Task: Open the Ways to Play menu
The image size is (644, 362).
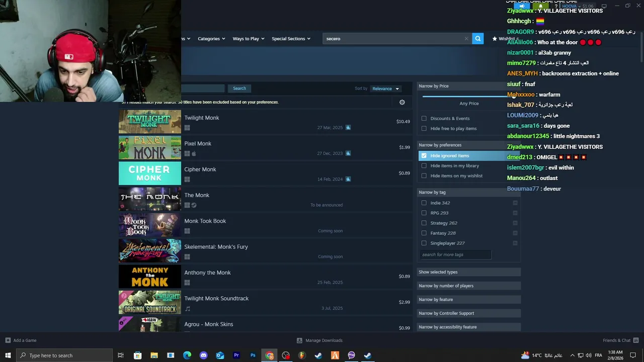Action: click(x=249, y=39)
